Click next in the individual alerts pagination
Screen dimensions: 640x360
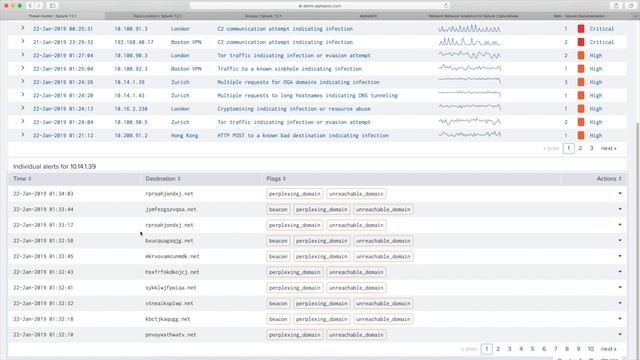pyautogui.click(x=609, y=349)
